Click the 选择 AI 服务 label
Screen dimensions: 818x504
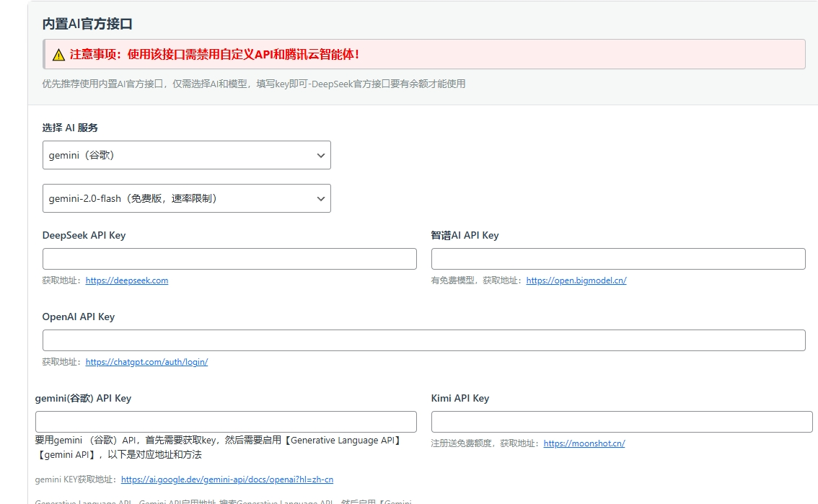pos(70,128)
